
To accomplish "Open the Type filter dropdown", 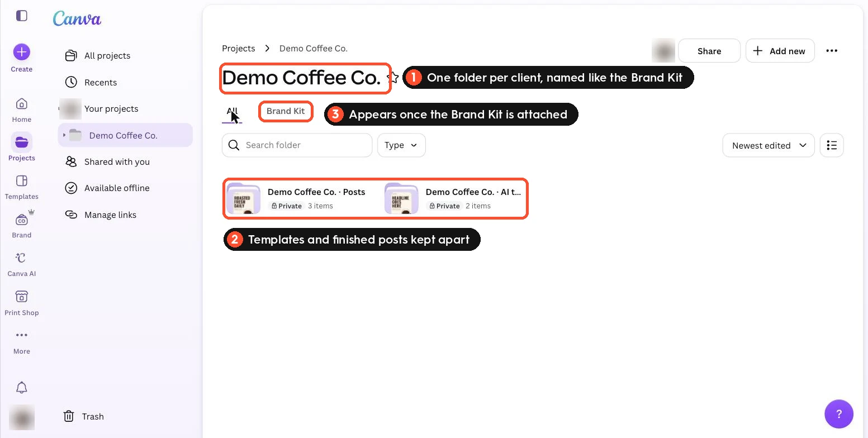I will 401,145.
